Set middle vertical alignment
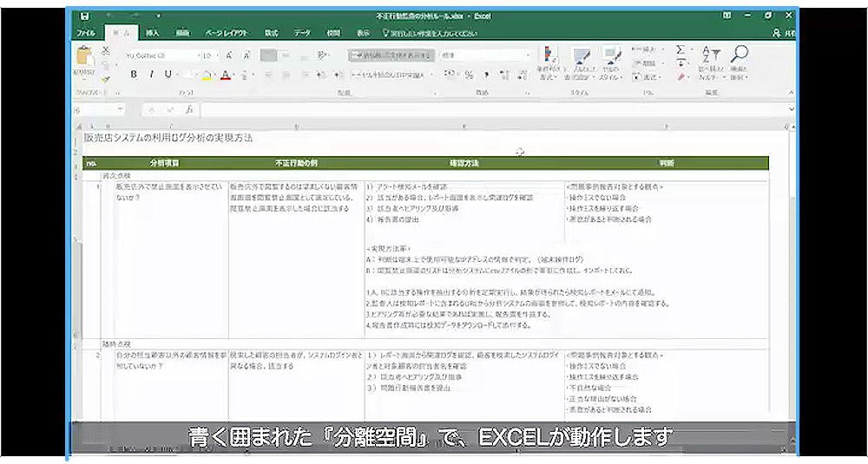 [286, 56]
